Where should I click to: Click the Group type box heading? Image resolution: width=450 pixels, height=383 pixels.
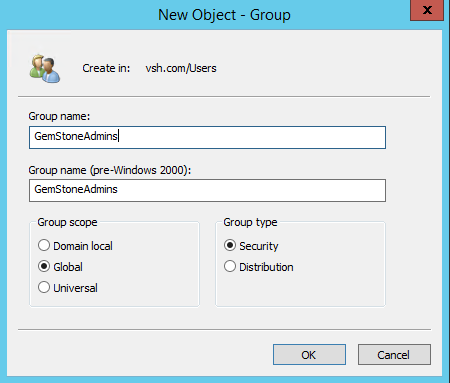pyautogui.click(x=250, y=222)
